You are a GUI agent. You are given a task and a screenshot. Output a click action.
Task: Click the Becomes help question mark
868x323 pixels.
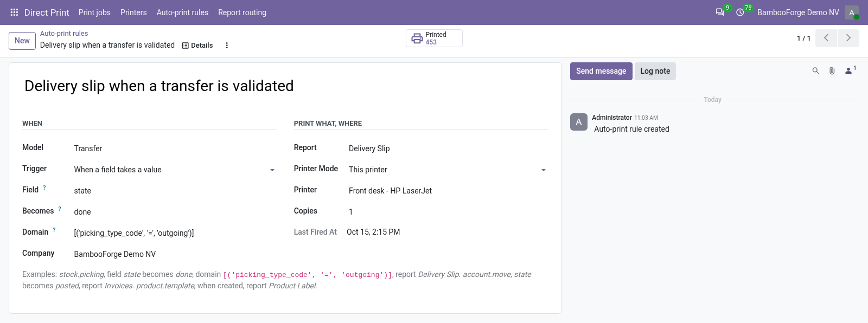(60, 209)
